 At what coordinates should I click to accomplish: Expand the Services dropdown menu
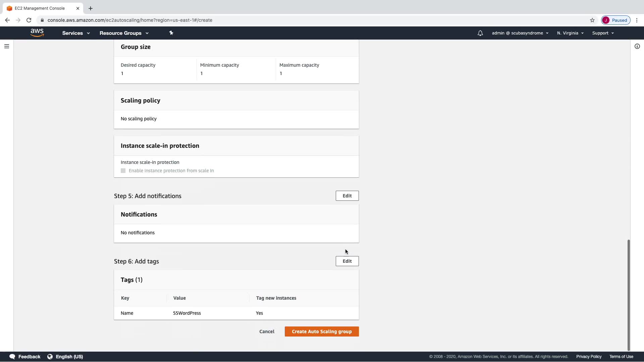point(76,33)
